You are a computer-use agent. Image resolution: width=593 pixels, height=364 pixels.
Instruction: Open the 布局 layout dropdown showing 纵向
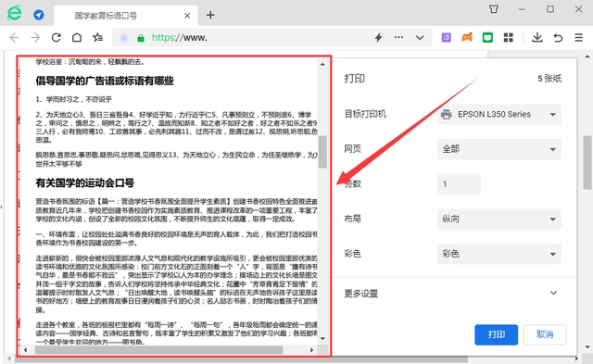[x=498, y=219]
